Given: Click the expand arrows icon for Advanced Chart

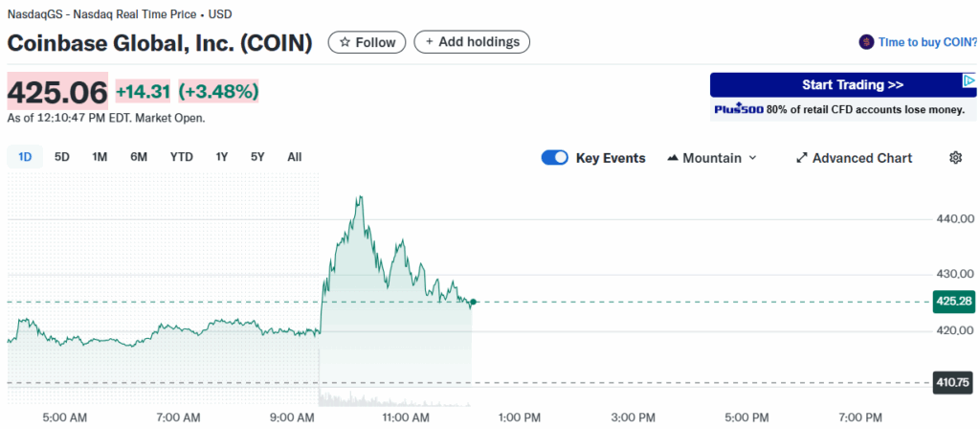Looking at the screenshot, I should click(802, 158).
